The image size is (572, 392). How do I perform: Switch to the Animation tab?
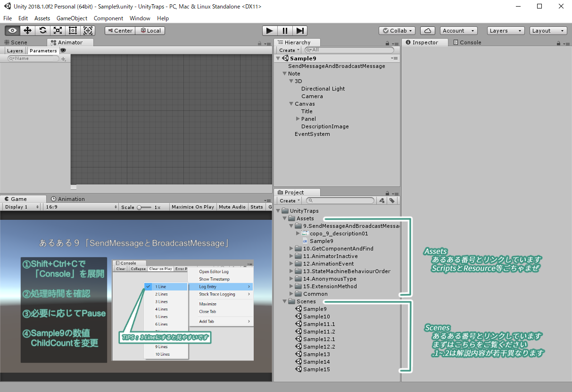pyautogui.click(x=68, y=199)
